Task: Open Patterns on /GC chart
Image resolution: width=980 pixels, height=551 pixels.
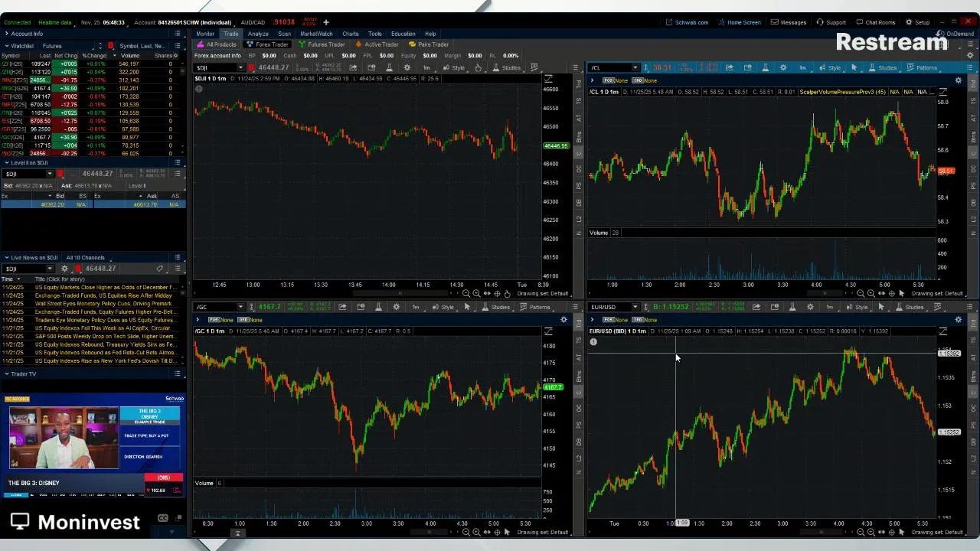Action: coord(534,307)
